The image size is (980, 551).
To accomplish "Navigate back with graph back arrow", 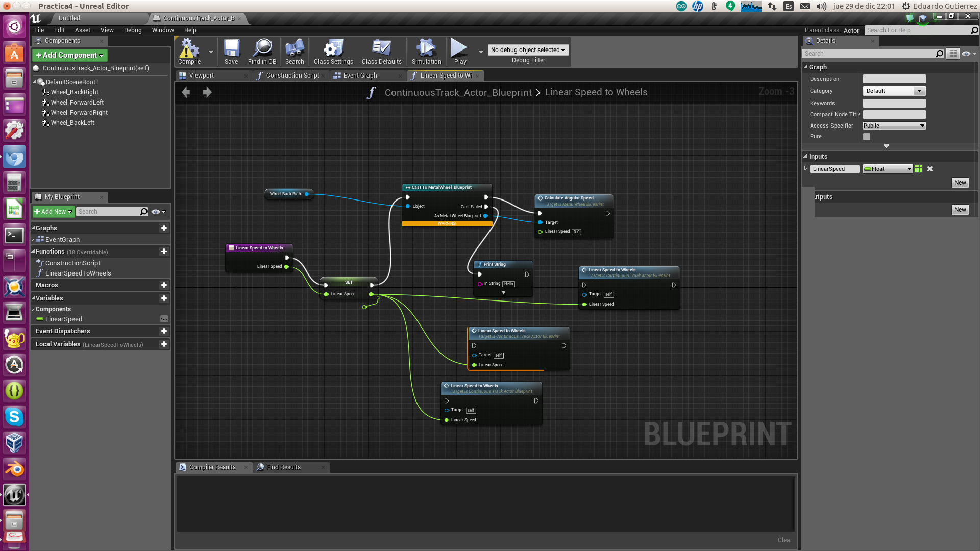I will click(x=186, y=92).
